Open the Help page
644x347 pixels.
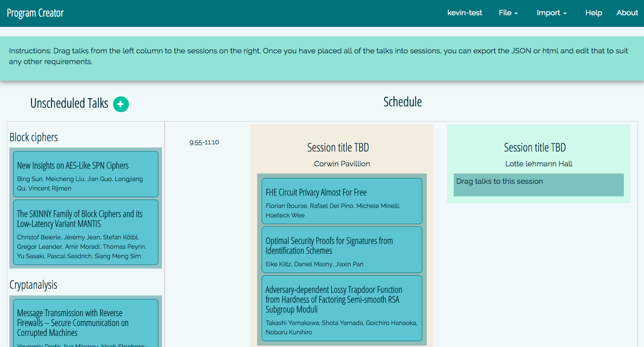coord(593,13)
